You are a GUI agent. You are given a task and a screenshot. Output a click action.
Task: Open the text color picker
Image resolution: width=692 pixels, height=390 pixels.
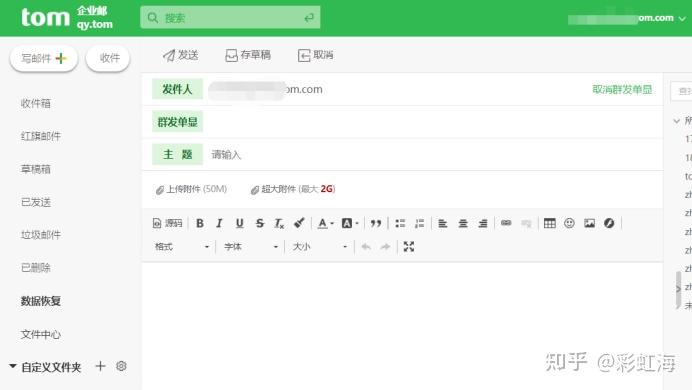pos(326,223)
